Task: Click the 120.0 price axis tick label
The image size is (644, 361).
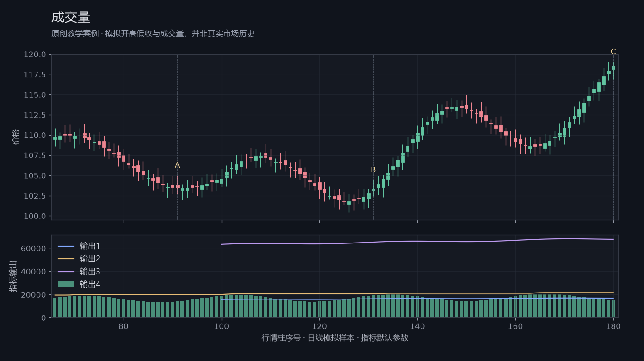Action: click(35, 55)
